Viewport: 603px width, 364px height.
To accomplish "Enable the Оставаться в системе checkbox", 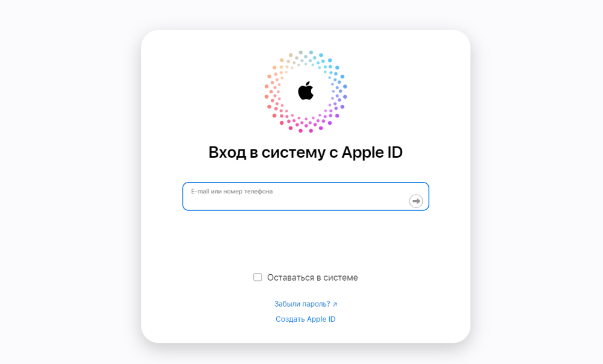I will (x=257, y=277).
